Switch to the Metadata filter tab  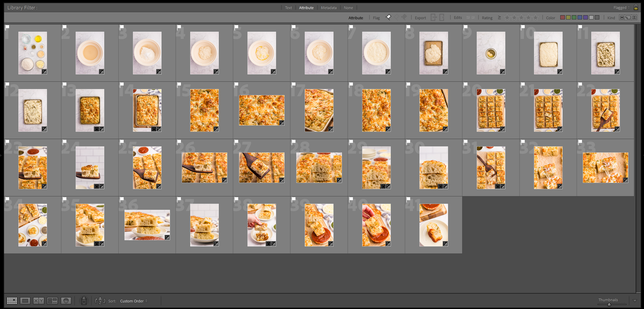pos(329,8)
